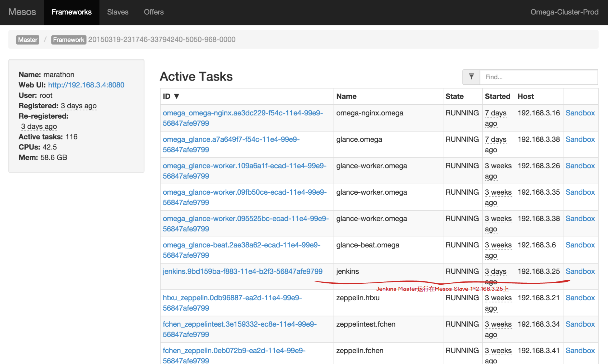Viewport: 608px width, 364px height.
Task: Sort the table by State header
Action: click(x=455, y=96)
